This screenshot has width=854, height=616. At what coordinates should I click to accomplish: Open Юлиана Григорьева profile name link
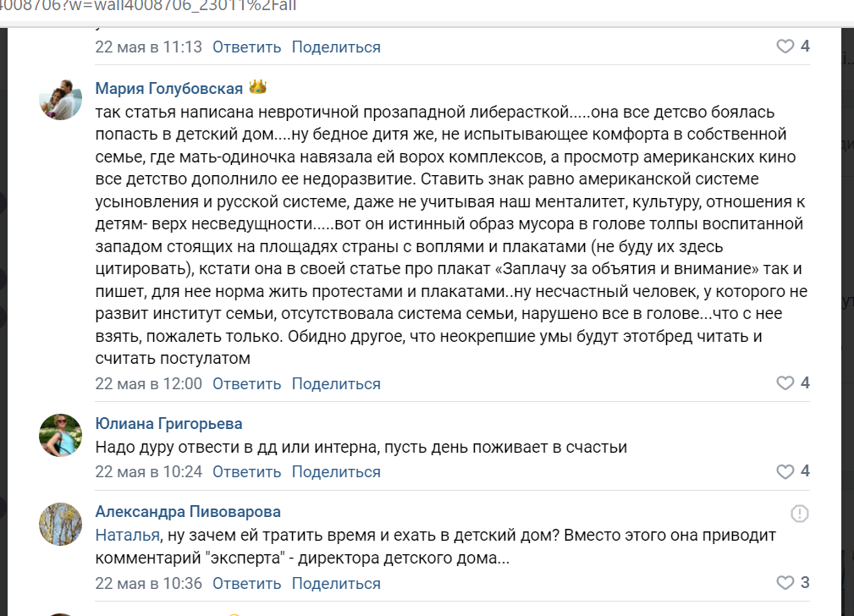click(168, 424)
